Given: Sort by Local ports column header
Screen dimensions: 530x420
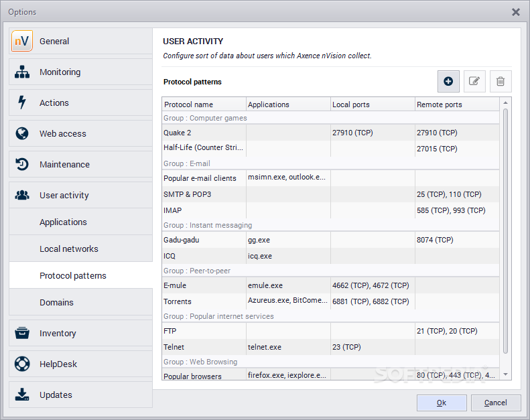Looking at the screenshot, I should tap(373, 104).
